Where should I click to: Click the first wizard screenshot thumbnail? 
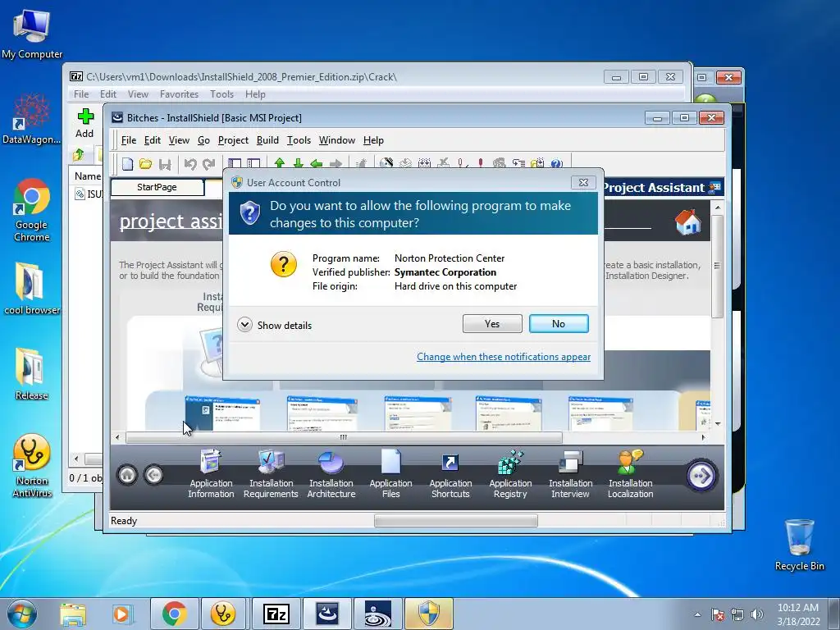coord(222,413)
